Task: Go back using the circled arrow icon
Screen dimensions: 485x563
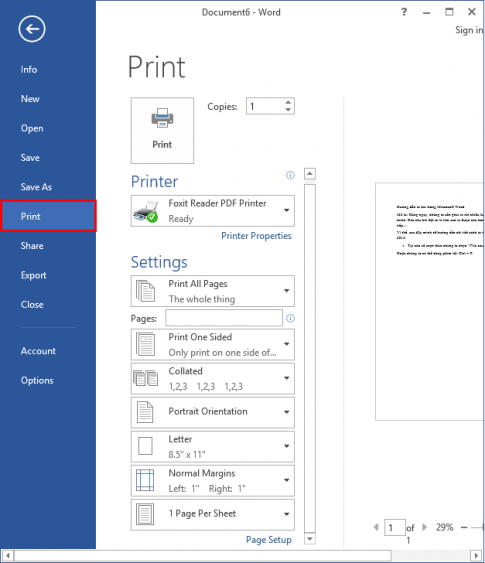Action: pos(32,29)
